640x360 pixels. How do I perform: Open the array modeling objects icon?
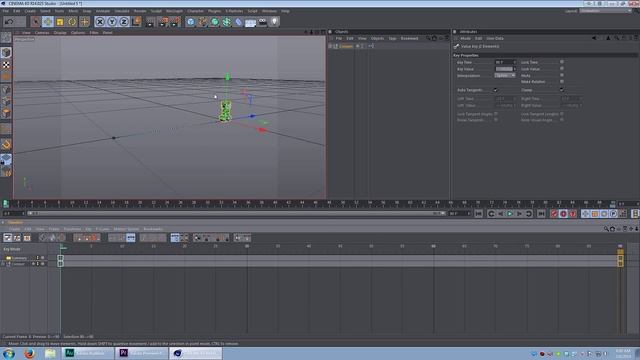(x=227, y=22)
